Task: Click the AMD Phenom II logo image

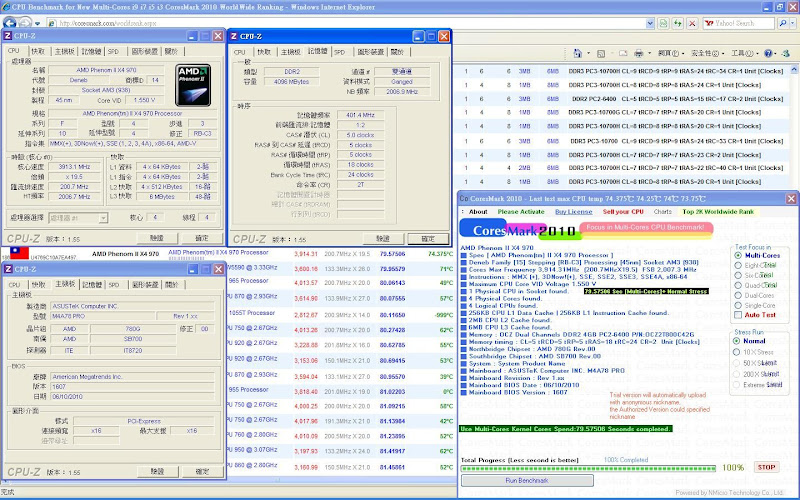Action: click(193, 85)
